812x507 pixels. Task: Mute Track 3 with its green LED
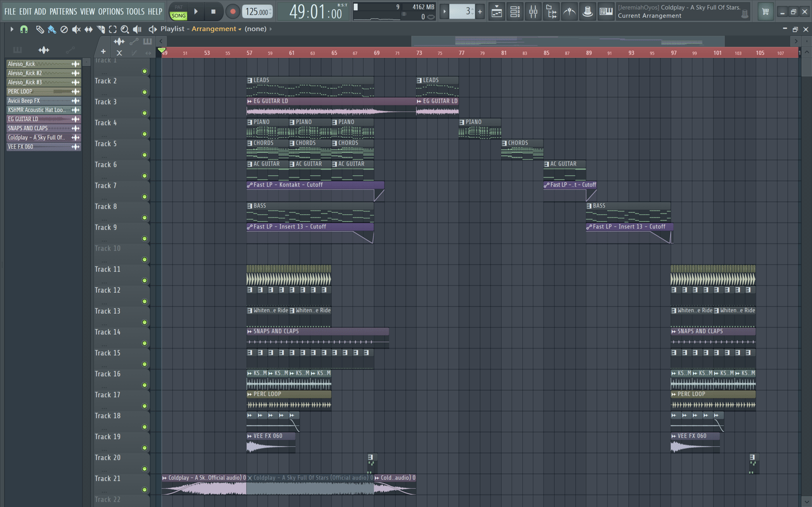145,113
